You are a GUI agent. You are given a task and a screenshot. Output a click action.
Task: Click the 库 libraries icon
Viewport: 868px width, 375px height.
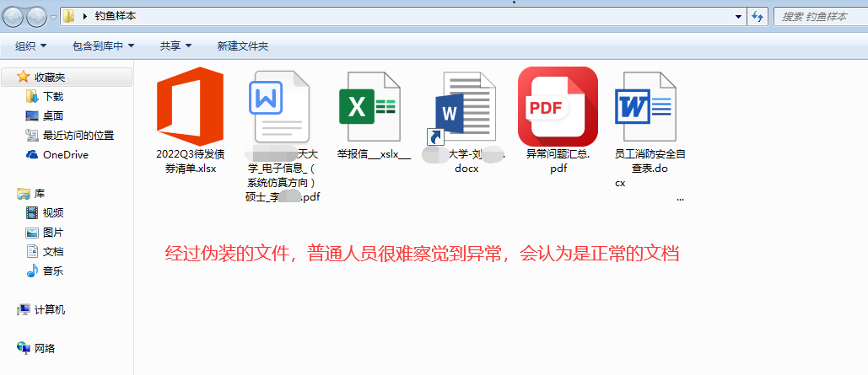[x=23, y=194]
